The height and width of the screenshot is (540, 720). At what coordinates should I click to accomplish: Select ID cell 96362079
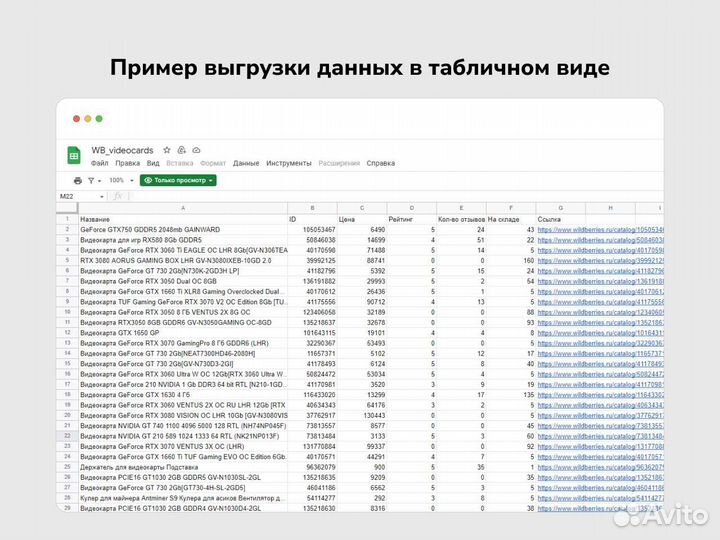pos(312,467)
